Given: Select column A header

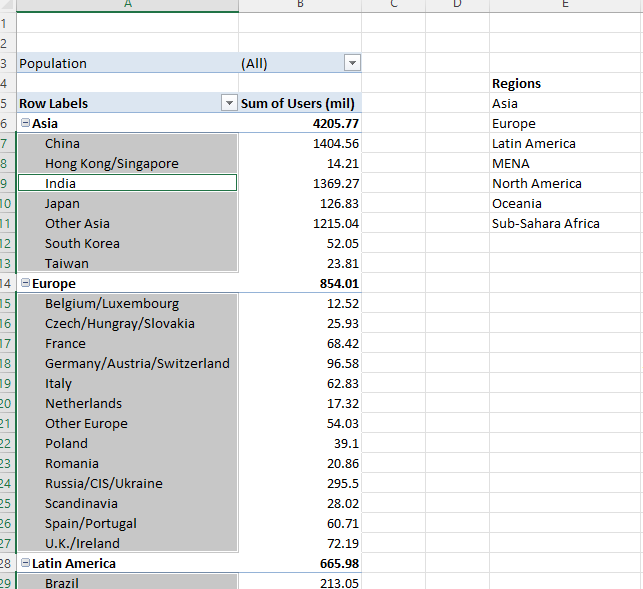Looking at the screenshot, I should [x=128, y=5].
